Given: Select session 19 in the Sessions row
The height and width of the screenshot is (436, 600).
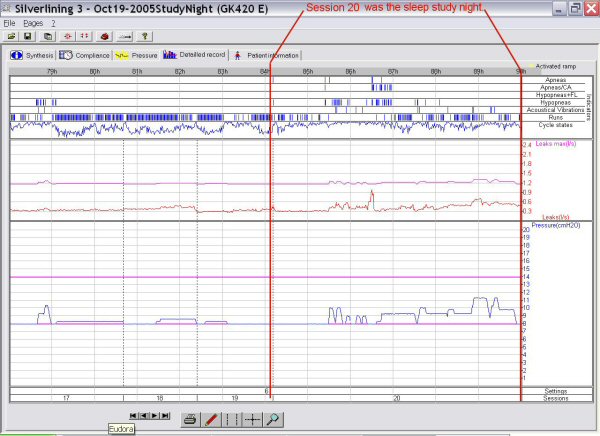Looking at the screenshot, I should (x=235, y=398).
